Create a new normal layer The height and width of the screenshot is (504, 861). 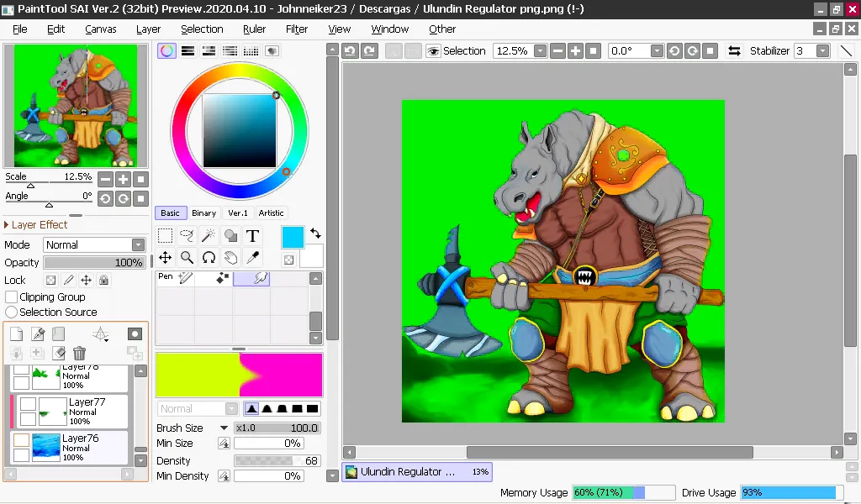pos(17,333)
